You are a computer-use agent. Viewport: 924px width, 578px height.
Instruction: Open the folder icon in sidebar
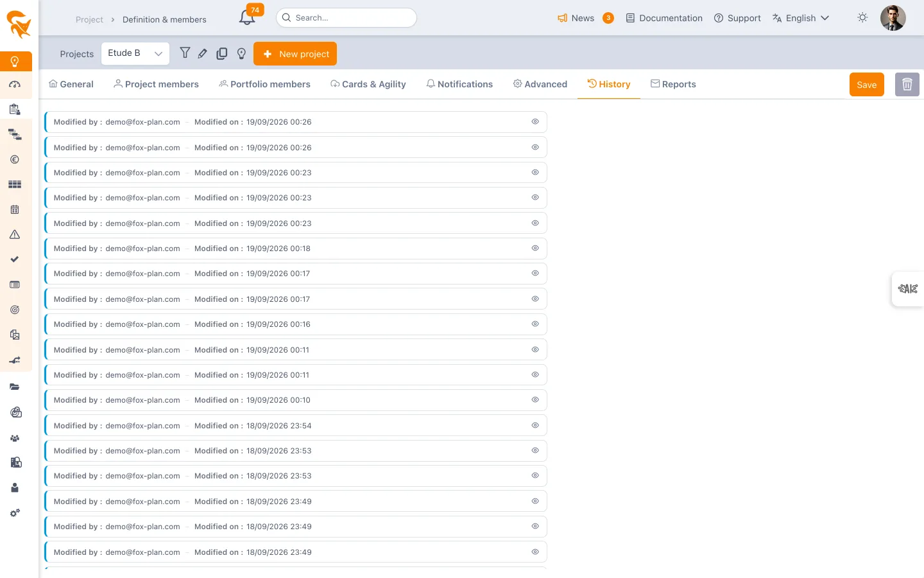[15, 387]
